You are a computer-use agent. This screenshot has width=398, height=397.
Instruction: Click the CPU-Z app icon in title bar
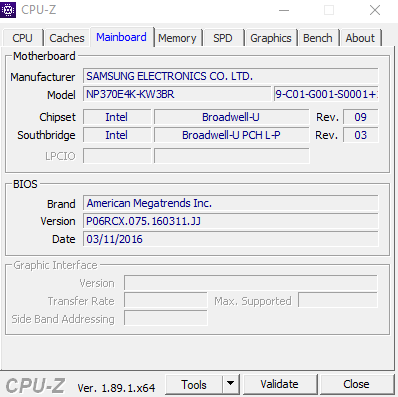tap(8, 10)
